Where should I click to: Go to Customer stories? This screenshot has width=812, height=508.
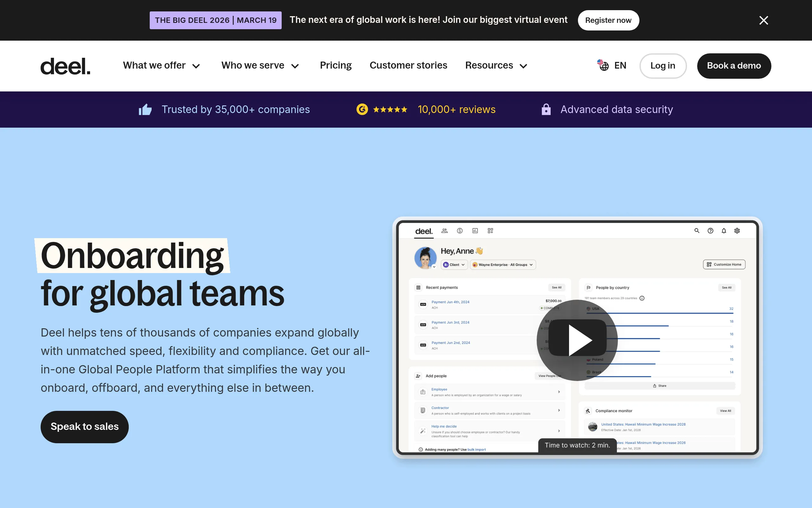(408, 65)
